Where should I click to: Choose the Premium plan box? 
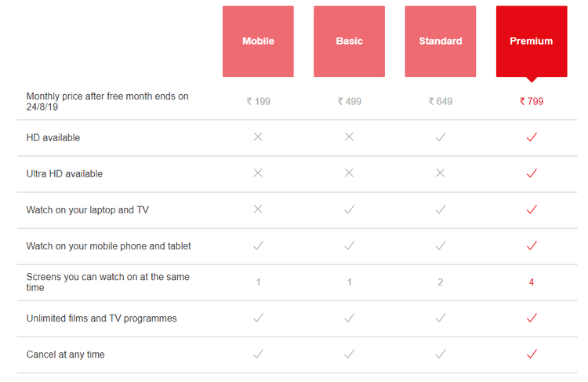(532, 42)
